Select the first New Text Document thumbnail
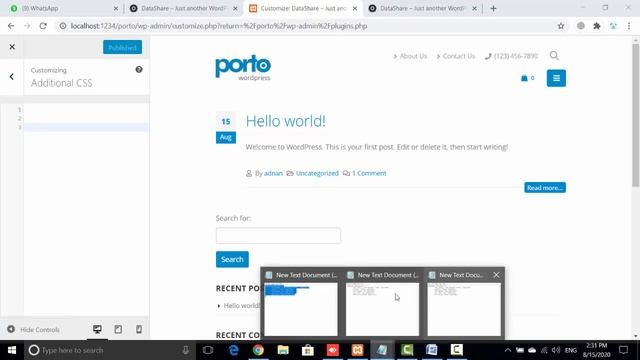The height and width of the screenshot is (360, 640). 301,309
